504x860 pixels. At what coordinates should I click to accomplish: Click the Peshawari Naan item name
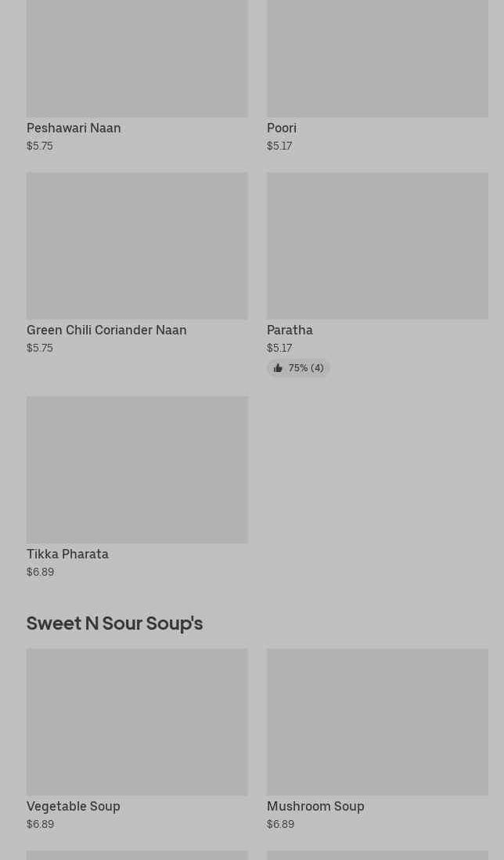(x=74, y=128)
